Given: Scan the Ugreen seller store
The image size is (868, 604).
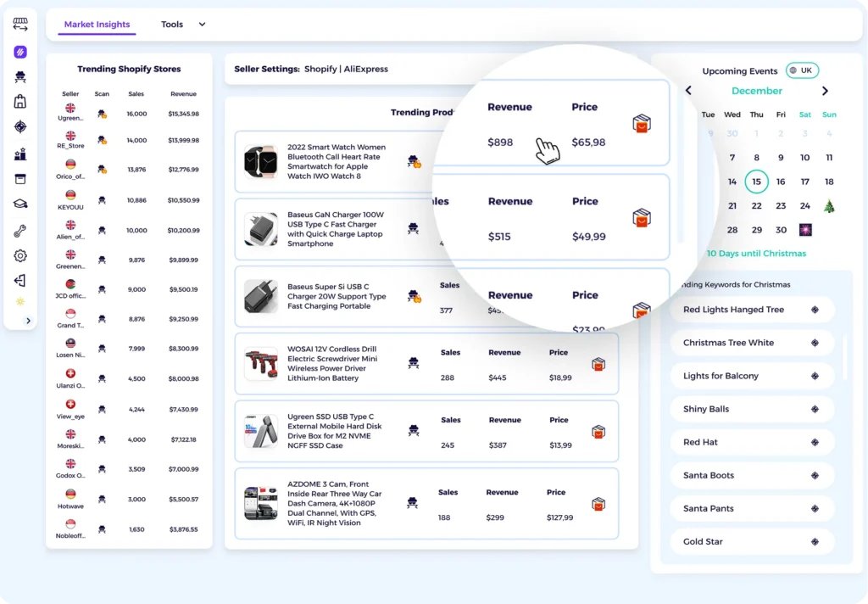Looking at the screenshot, I should tap(102, 113).
